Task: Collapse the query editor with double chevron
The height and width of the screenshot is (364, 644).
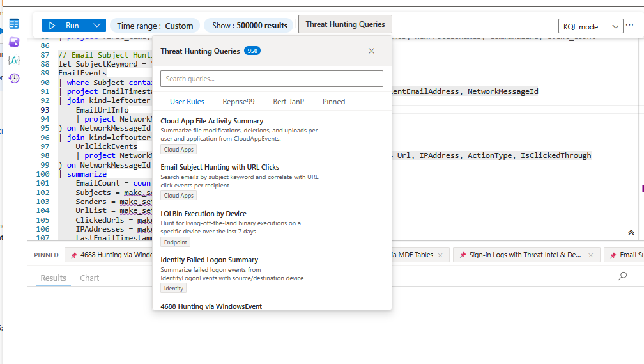Action: (x=631, y=233)
